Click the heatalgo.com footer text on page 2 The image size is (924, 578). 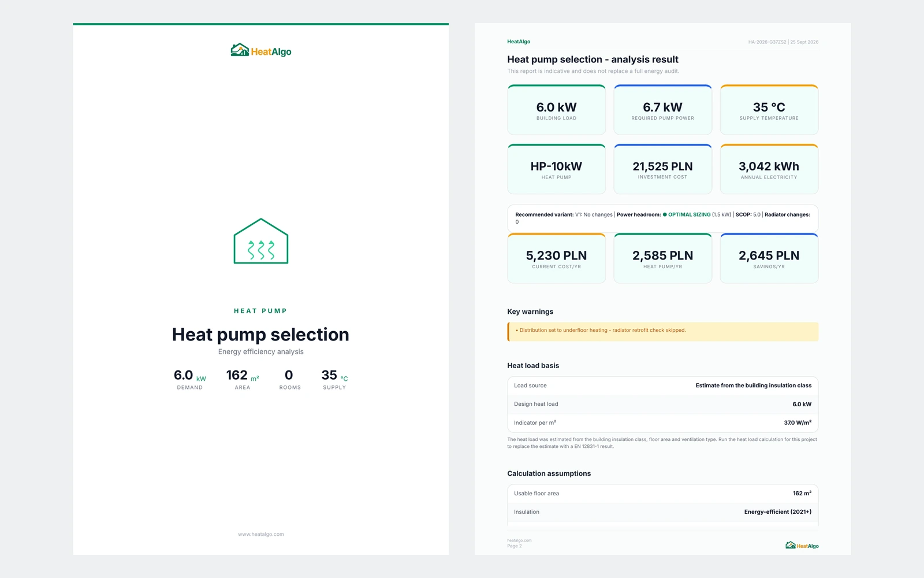pos(519,540)
